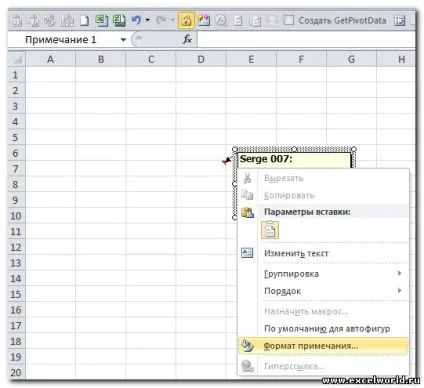Select column E header

[251, 59]
